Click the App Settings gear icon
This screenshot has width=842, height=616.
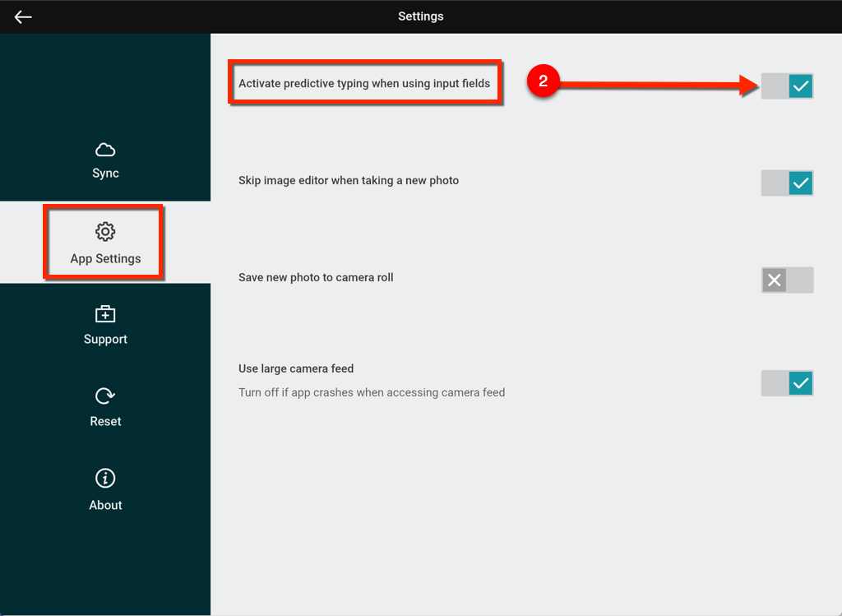105,232
